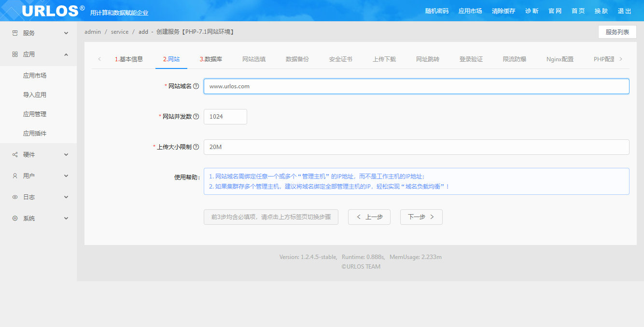Click the 网站并发数 input with 1024
The height and width of the screenshot is (327, 644).
point(225,117)
